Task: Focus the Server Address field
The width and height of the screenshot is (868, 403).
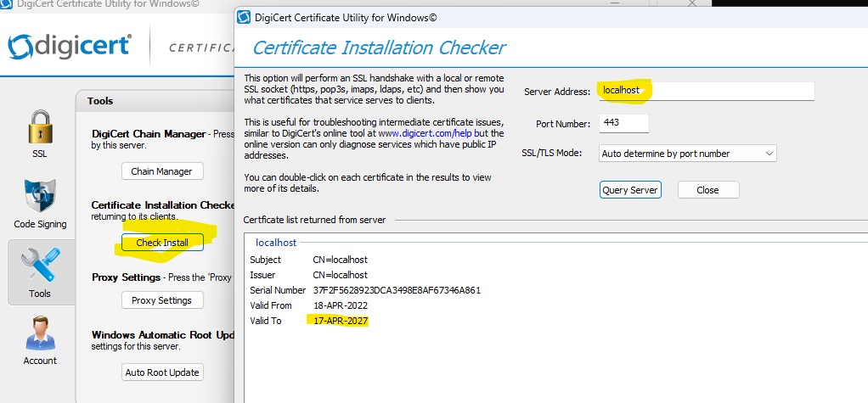Action: coord(707,92)
